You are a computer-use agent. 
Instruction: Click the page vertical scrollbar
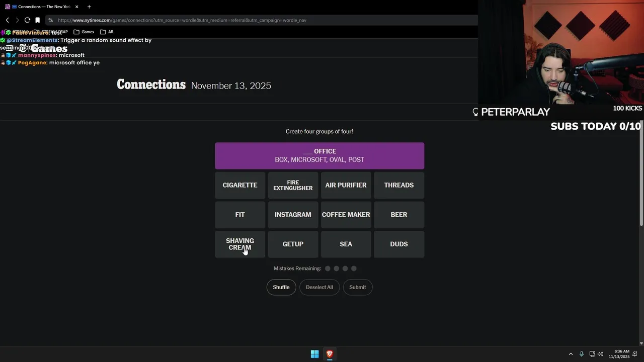(x=641, y=173)
